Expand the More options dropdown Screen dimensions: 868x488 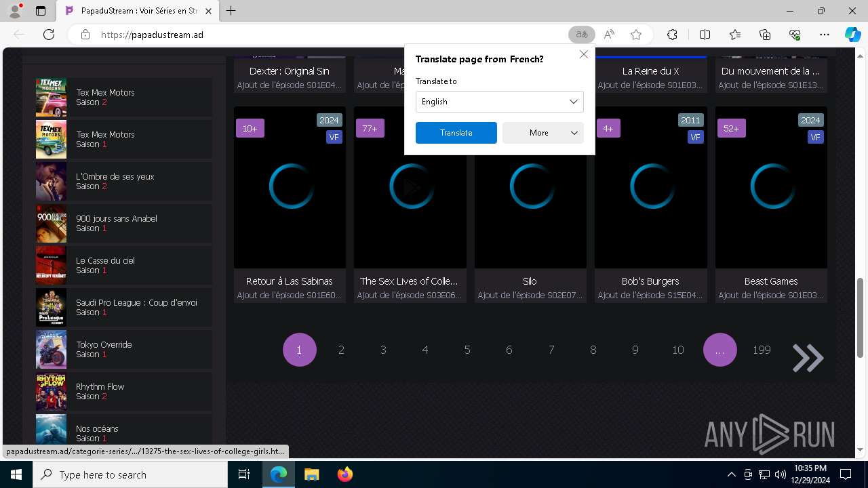(x=543, y=133)
